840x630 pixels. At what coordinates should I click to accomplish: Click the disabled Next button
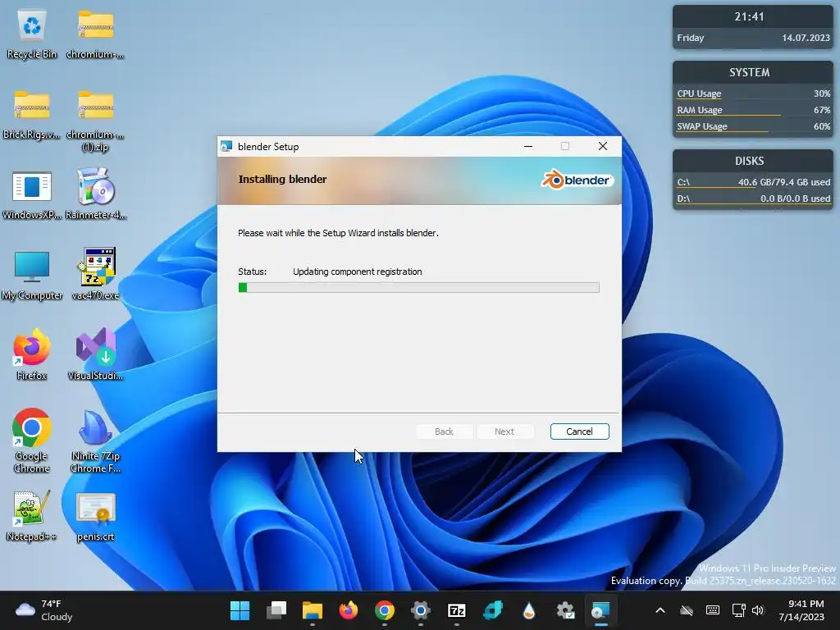[504, 431]
